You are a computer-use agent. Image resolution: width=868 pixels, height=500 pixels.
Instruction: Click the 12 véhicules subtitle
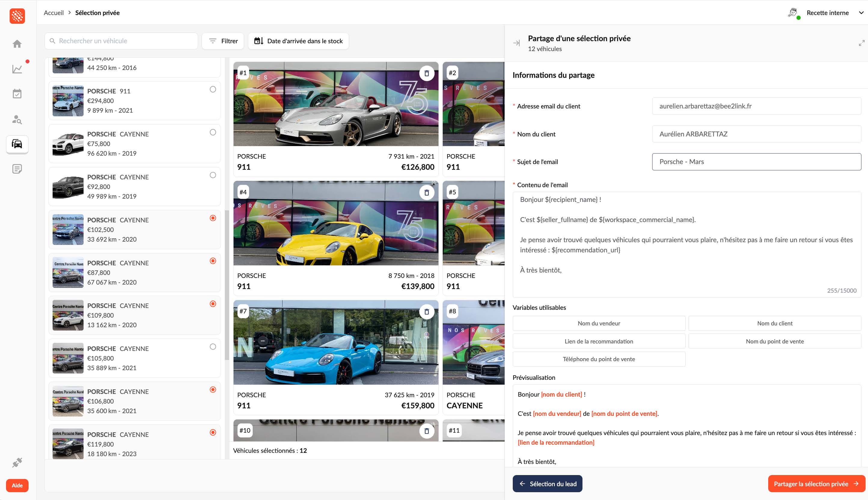tap(545, 49)
